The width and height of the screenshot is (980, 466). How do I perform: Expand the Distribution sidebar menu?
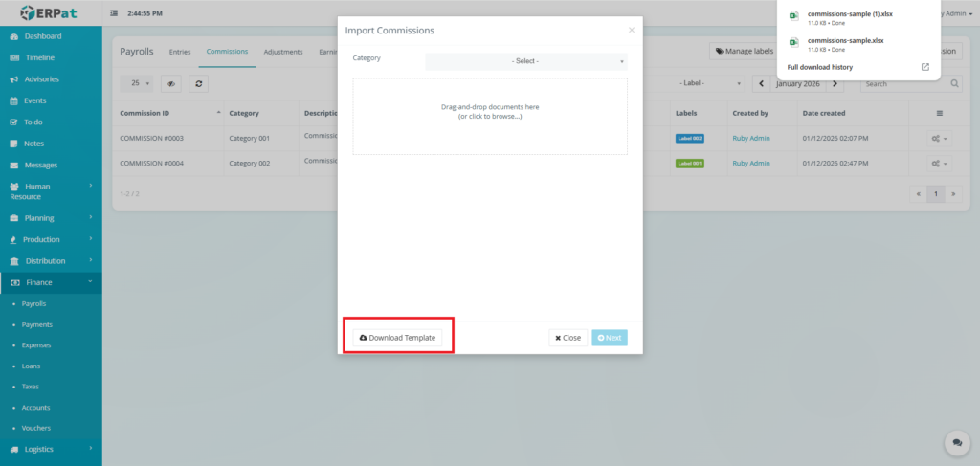51,260
